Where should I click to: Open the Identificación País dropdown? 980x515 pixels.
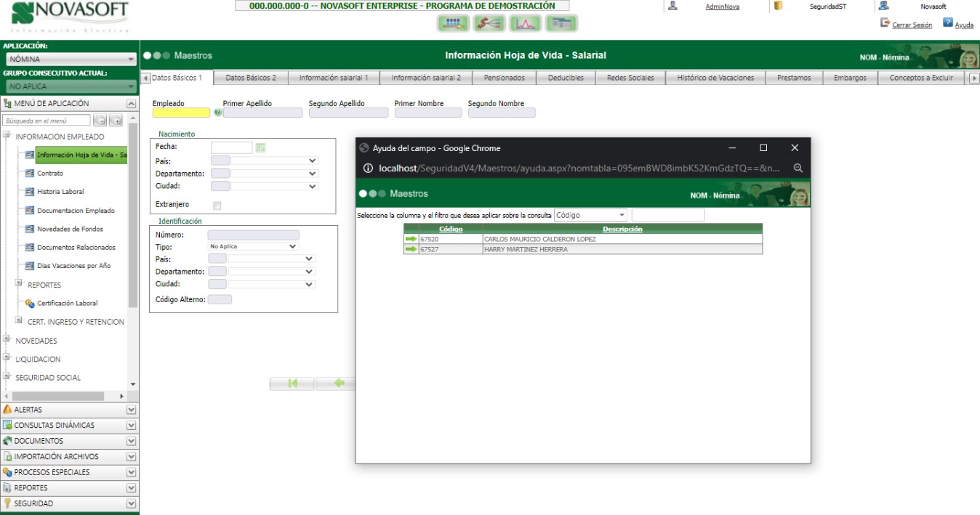pos(272,259)
